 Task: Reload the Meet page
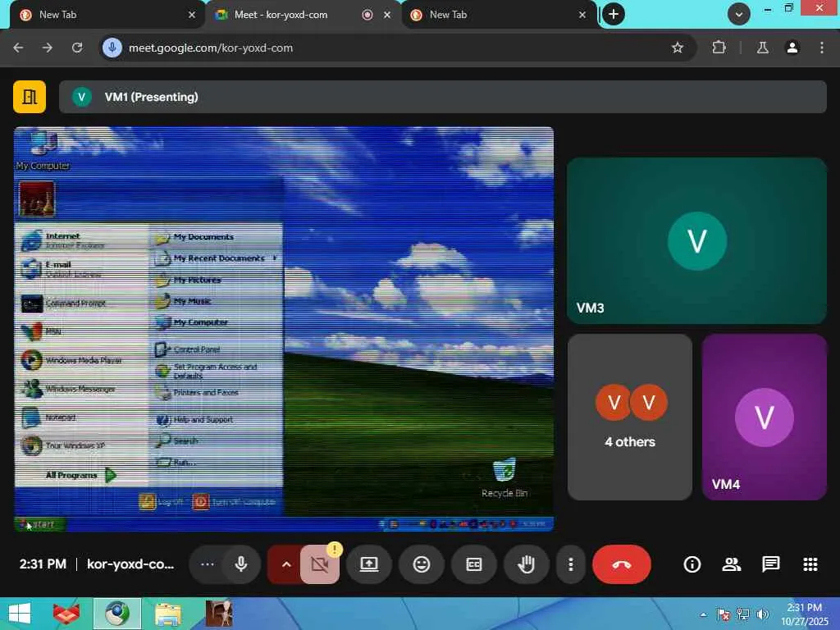[x=77, y=48]
